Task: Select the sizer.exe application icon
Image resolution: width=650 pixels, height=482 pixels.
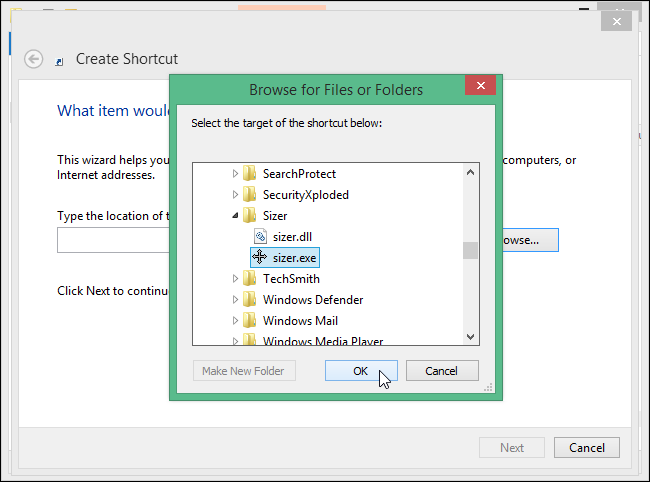Action: point(260,257)
